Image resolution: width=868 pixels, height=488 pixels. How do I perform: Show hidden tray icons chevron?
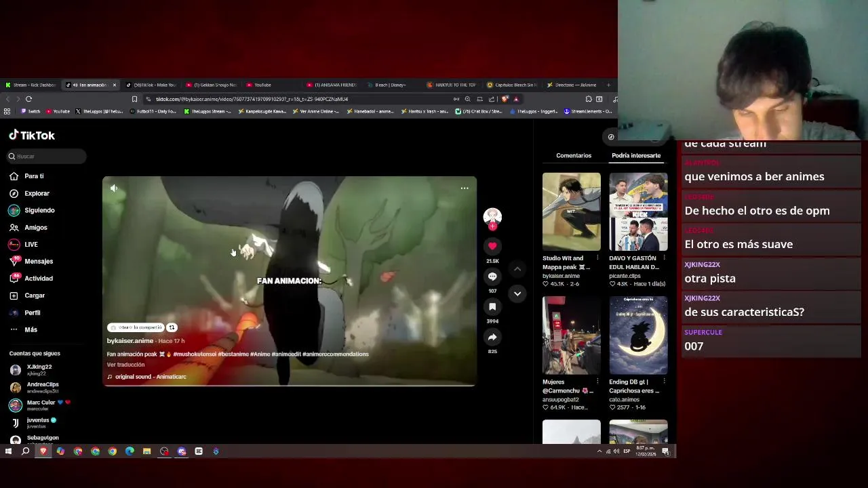pyautogui.click(x=599, y=451)
